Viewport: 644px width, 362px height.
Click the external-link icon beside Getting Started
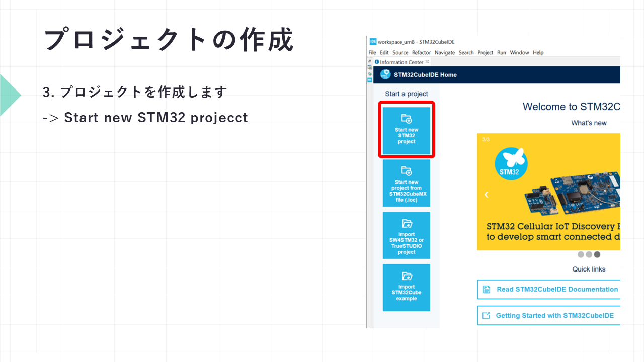tap(486, 316)
